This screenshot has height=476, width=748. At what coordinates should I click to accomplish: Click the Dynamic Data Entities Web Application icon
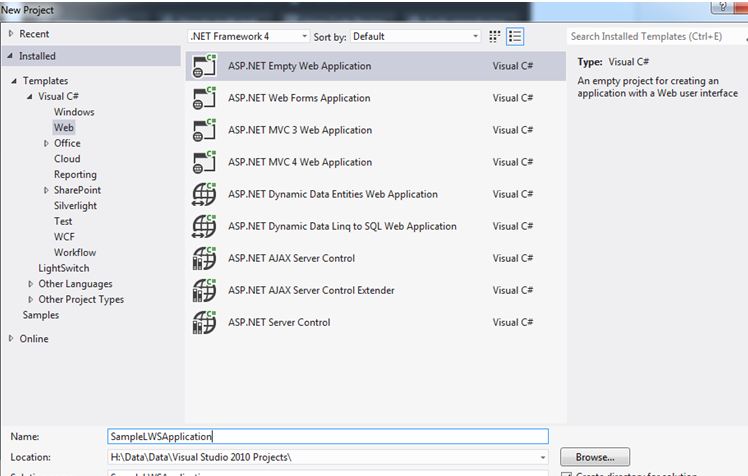coord(204,194)
